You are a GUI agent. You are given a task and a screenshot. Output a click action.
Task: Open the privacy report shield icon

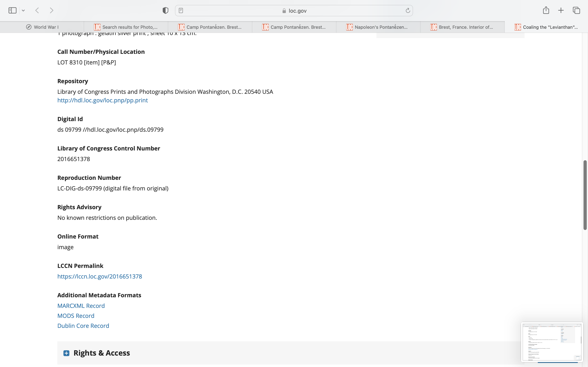coord(165,10)
